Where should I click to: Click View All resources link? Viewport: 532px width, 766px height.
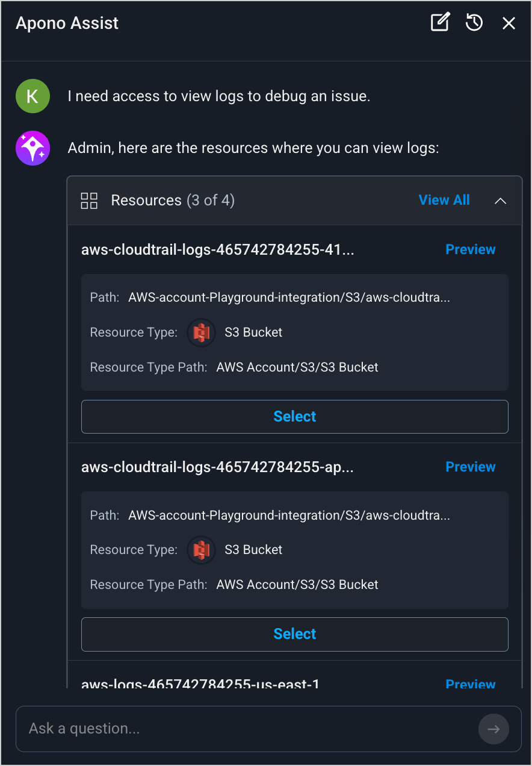point(444,201)
